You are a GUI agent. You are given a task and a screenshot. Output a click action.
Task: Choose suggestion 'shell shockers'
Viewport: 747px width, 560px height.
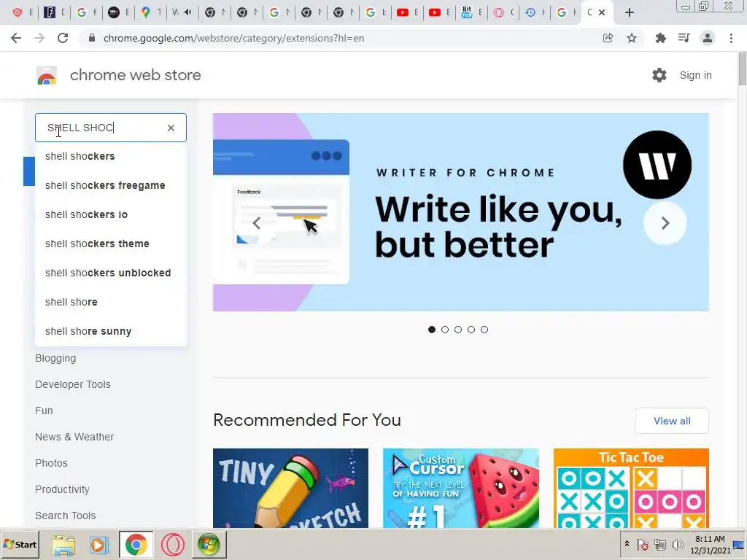click(x=111, y=156)
